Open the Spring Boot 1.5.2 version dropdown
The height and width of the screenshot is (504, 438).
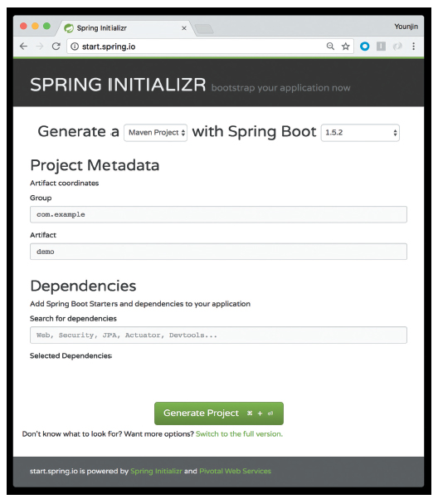pyautogui.click(x=360, y=132)
